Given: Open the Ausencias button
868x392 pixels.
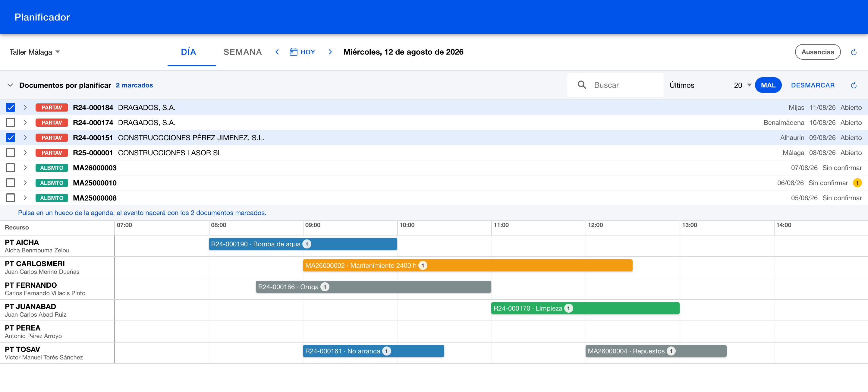Looking at the screenshot, I should pyautogui.click(x=817, y=52).
